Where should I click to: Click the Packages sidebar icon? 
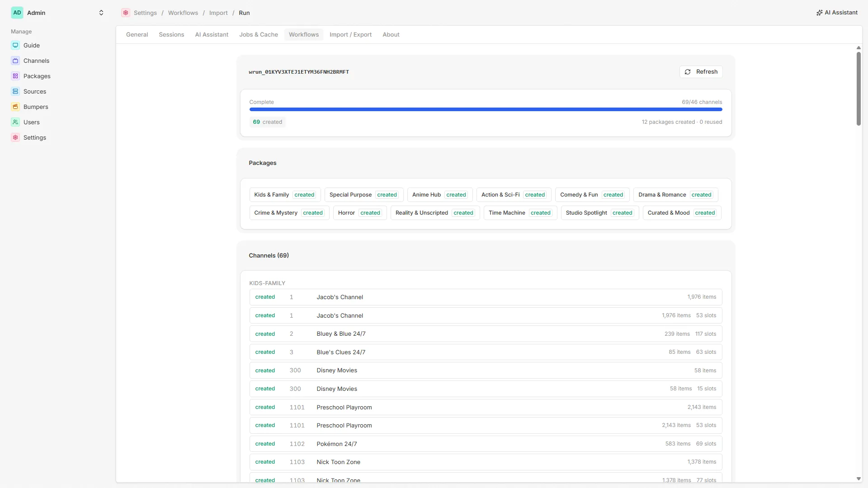(x=15, y=76)
